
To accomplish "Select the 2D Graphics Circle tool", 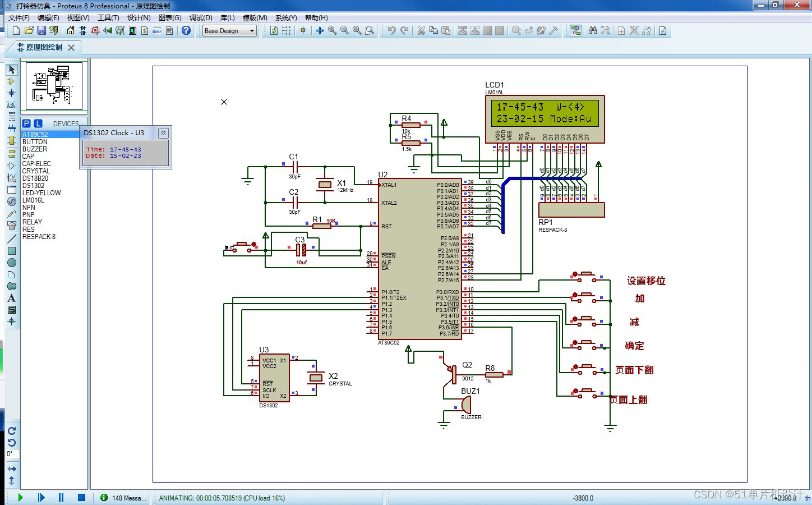I will coord(12,263).
